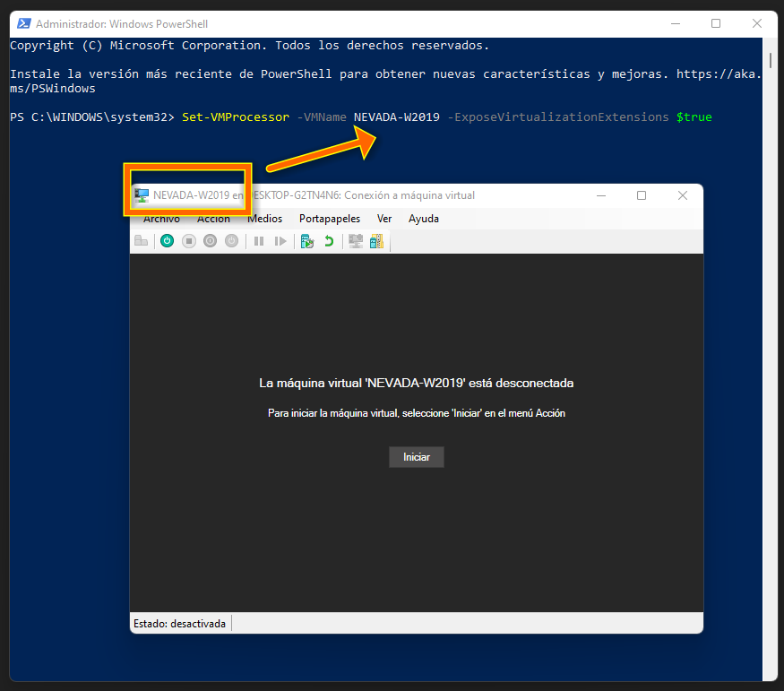
Task: Click the Set-VMProcessor command text
Action: click(236, 117)
